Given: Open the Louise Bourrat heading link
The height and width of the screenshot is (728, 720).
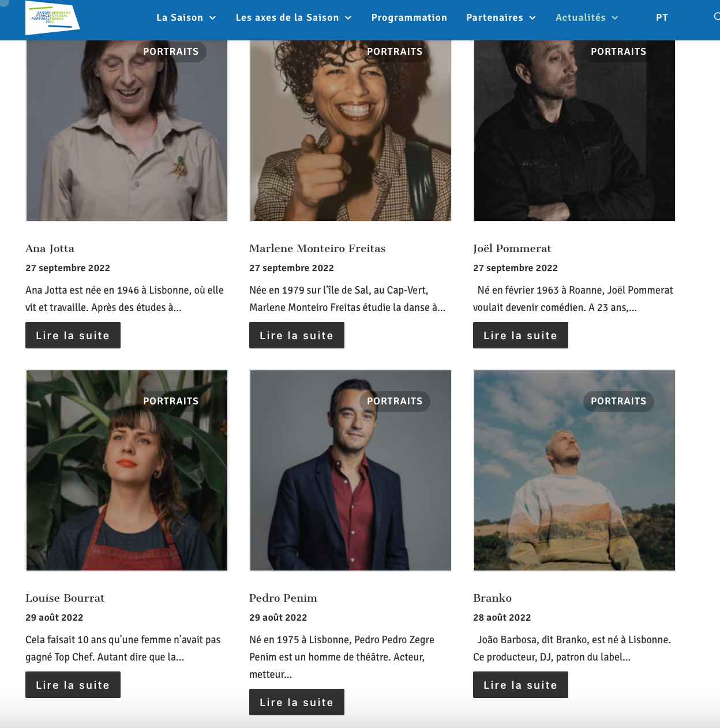Looking at the screenshot, I should tap(65, 598).
